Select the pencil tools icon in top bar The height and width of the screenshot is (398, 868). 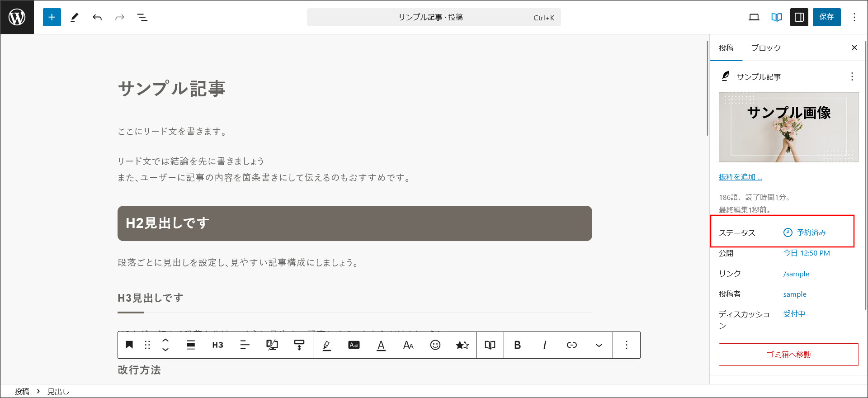[x=75, y=17]
